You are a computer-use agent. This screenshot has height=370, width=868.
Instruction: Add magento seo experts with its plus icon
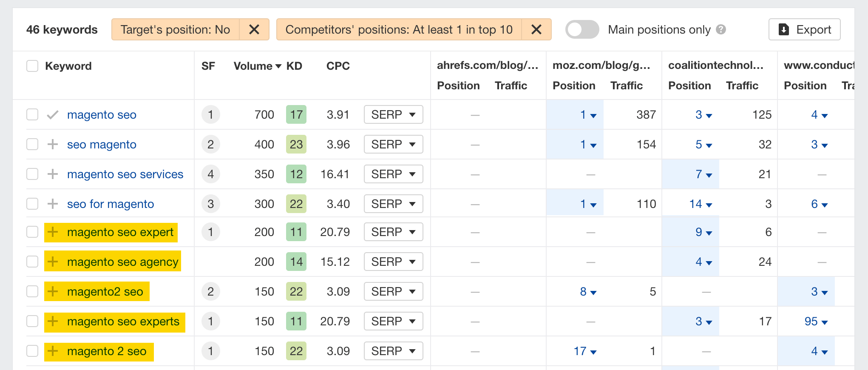[x=53, y=321]
